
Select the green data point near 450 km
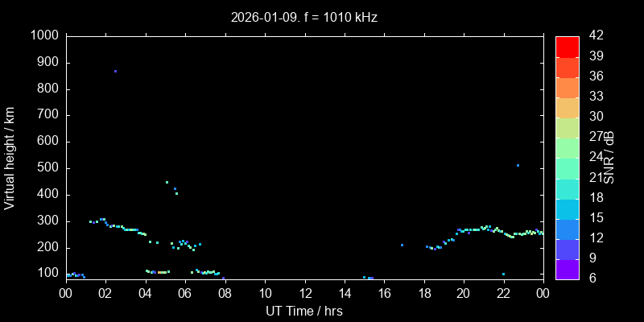[x=167, y=182]
